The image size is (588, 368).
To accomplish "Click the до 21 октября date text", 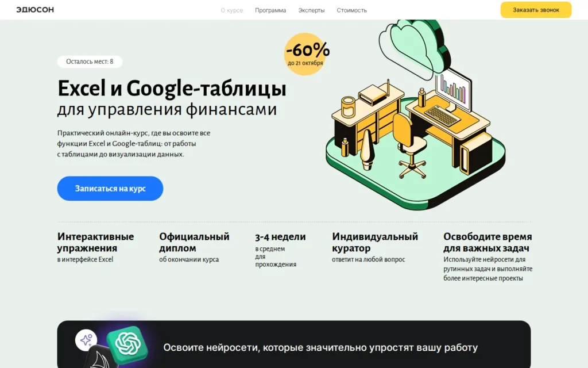I will [x=305, y=63].
